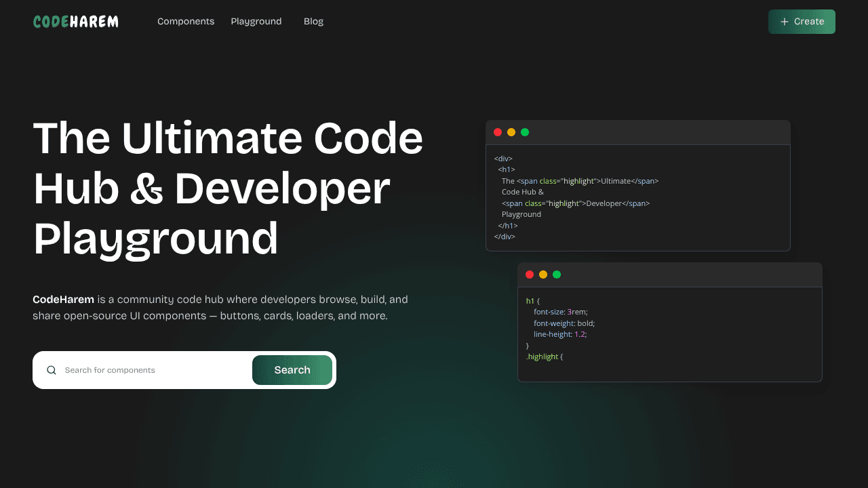The image size is (868, 488).
Task: Open the Playground nav link
Action: click(x=256, y=22)
